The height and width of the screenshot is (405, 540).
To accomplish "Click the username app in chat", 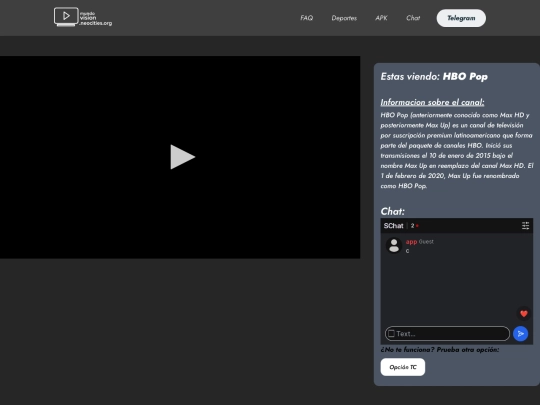I will point(411,242).
